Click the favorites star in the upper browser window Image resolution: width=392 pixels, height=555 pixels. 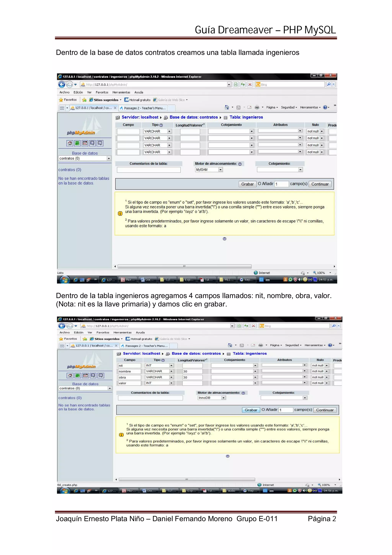pyautogui.click(x=61, y=100)
